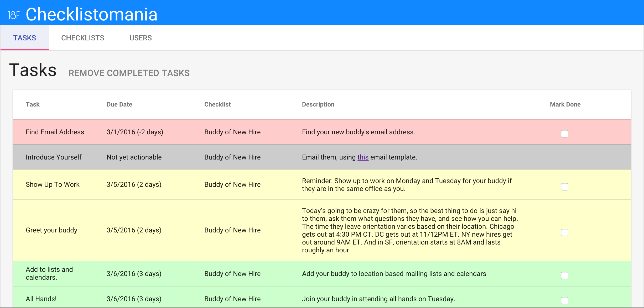The width and height of the screenshot is (644, 308).
Task: Click the Checklistomania title
Action: pos(91,14)
